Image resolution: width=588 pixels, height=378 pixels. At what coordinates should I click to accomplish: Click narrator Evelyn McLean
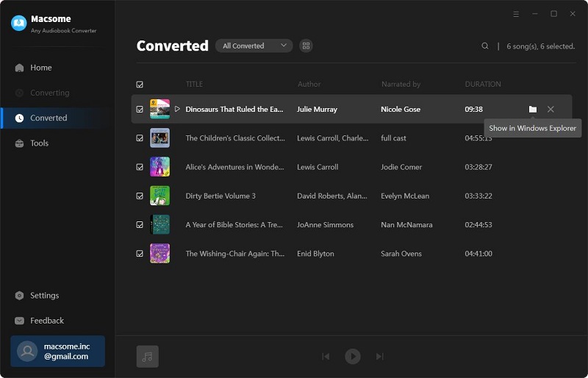(x=405, y=196)
